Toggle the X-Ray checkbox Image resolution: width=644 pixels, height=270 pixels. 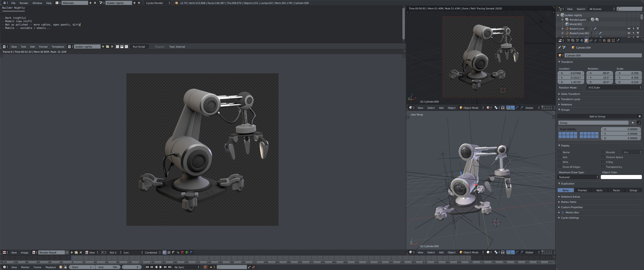point(603,162)
